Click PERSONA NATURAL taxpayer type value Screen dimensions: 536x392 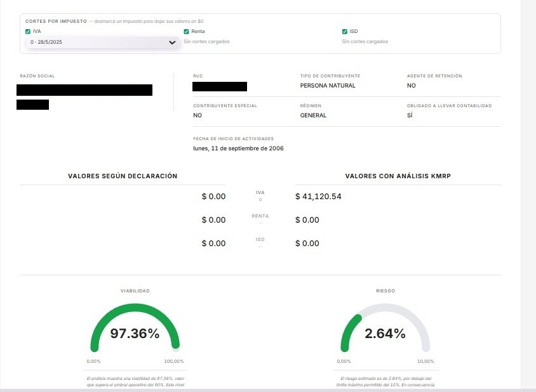click(x=328, y=86)
